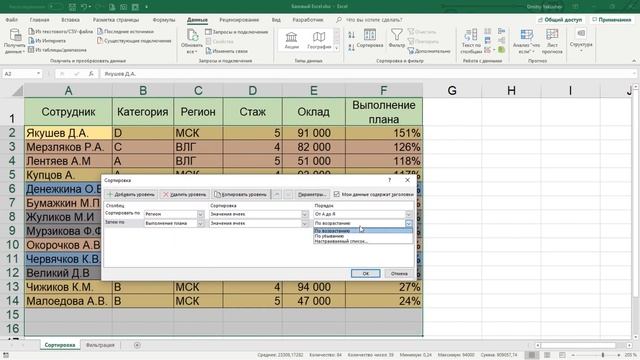The height and width of the screenshot is (360, 640).
Task: Select Stocks (Акции) data type
Action: 291,40
